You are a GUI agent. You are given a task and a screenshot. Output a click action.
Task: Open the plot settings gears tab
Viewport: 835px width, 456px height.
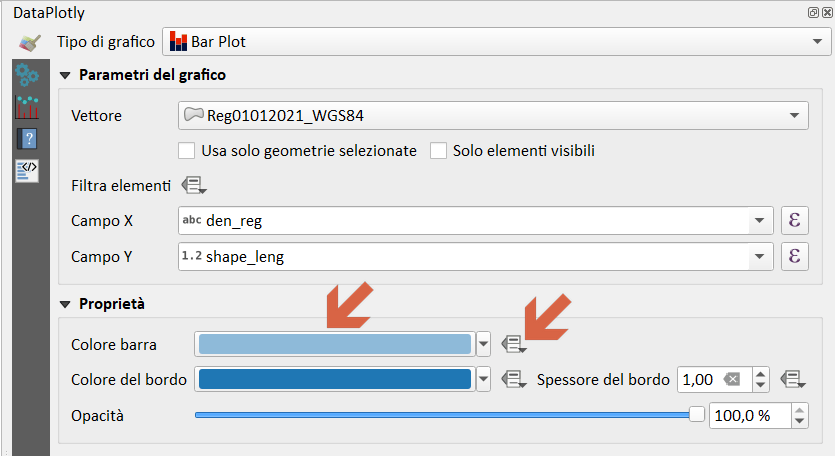click(x=27, y=75)
